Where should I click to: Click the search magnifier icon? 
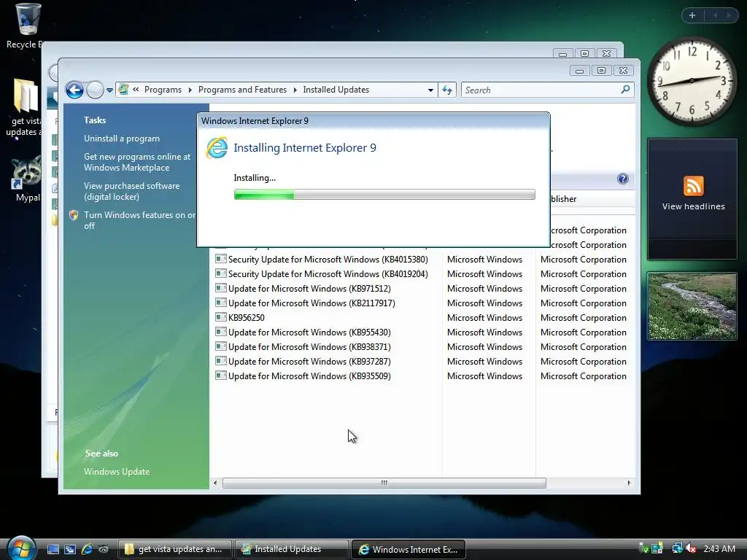coord(625,90)
